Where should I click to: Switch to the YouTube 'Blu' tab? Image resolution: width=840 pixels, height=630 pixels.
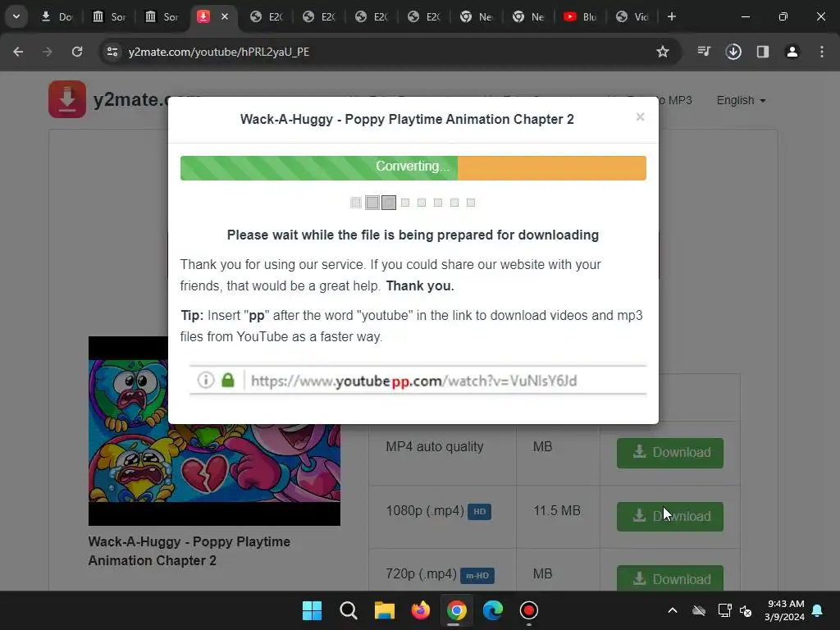(582, 16)
